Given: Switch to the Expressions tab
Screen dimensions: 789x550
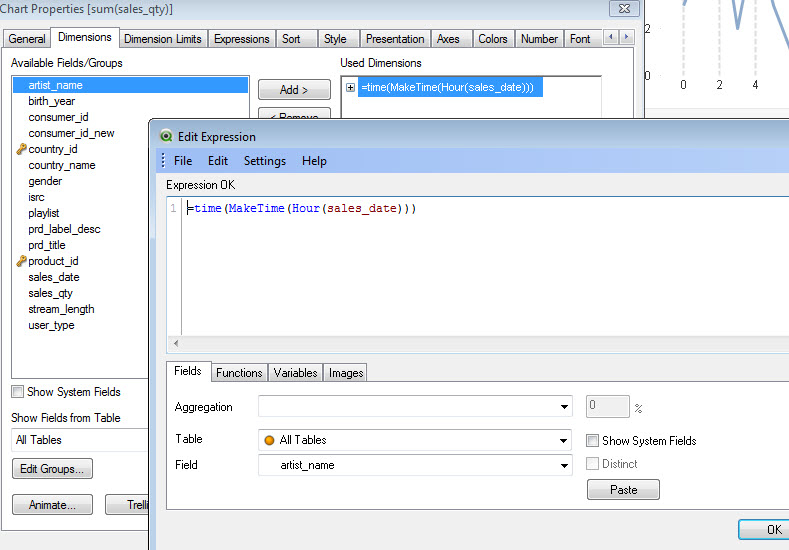Looking at the screenshot, I should click(x=242, y=39).
